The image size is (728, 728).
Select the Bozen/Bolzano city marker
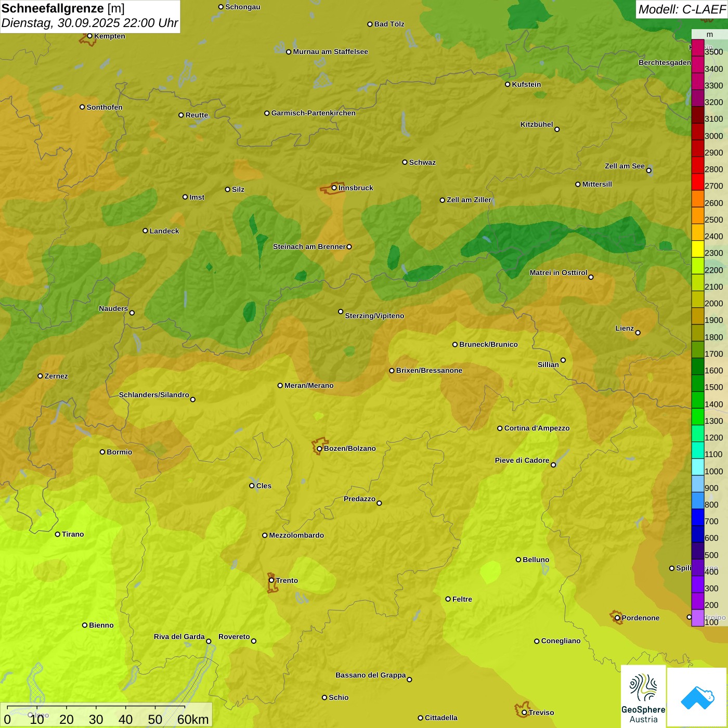(x=319, y=448)
